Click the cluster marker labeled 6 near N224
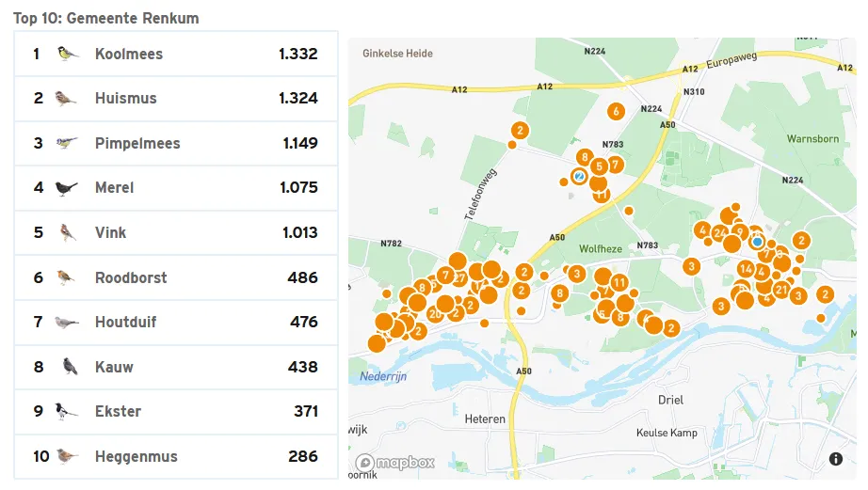Image resolution: width=868 pixels, height=490 pixels. [x=616, y=111]
